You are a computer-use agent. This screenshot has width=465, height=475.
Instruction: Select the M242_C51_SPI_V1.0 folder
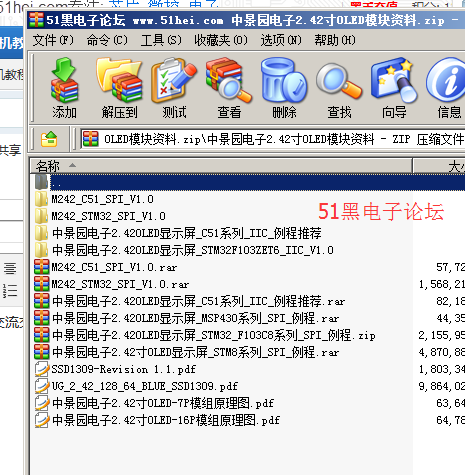click(102, 199)
